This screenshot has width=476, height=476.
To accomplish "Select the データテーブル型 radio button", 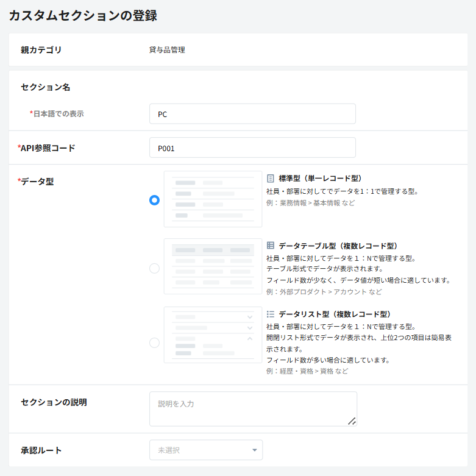I will [x=155, y=268].
